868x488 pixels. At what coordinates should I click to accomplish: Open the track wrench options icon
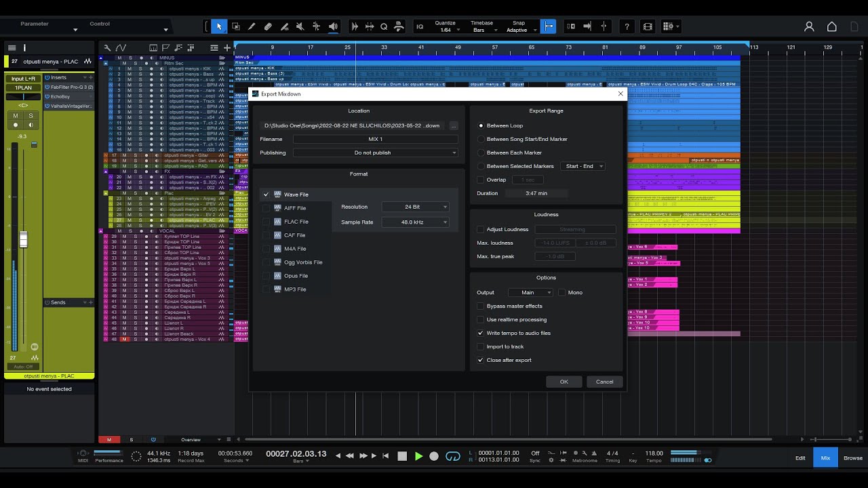pyautogui.click(x=107, y=47)
